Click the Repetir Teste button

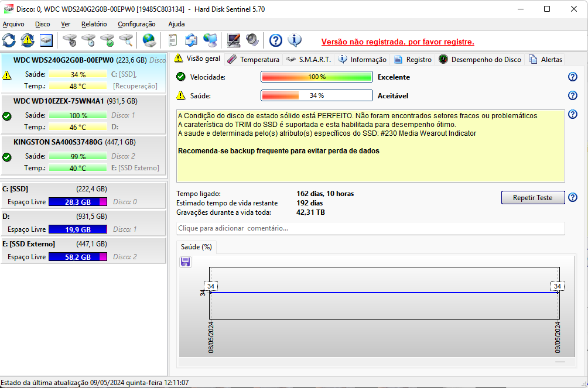pyautogui.click(x=533, y=198)
